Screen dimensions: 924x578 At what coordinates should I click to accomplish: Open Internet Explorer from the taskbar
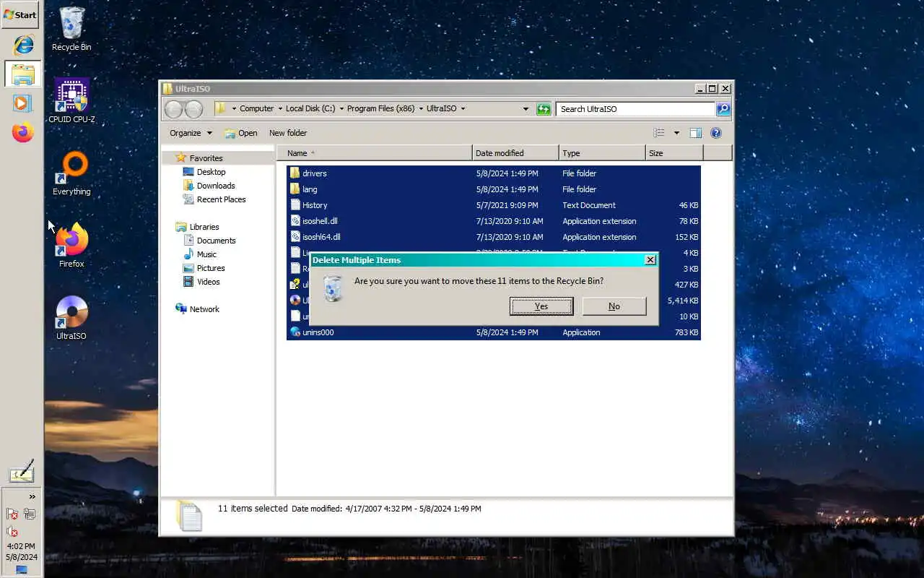(23, 45)
